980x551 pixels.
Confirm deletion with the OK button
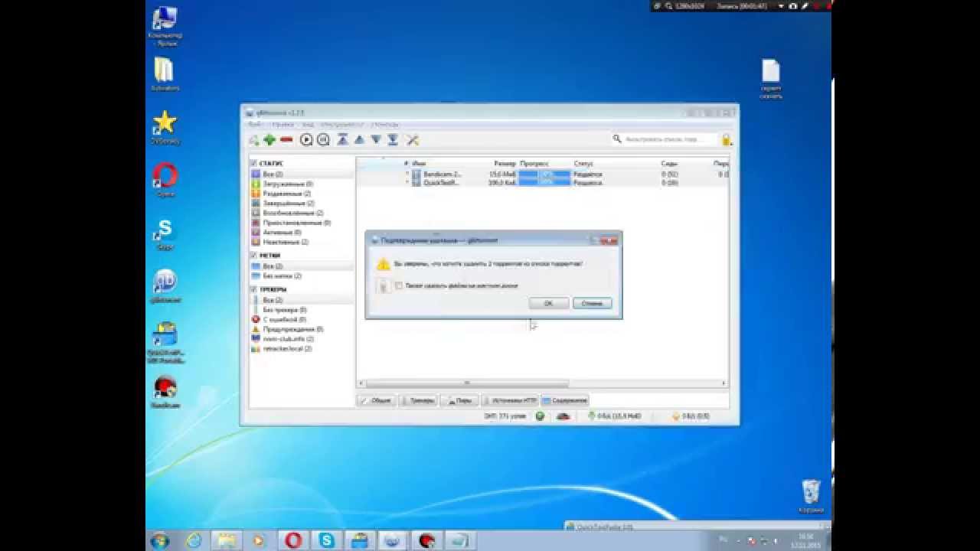point(548,303)
